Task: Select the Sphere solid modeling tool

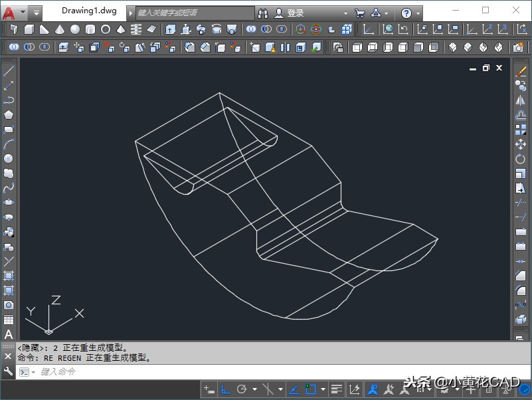Action: coord(75,29)
